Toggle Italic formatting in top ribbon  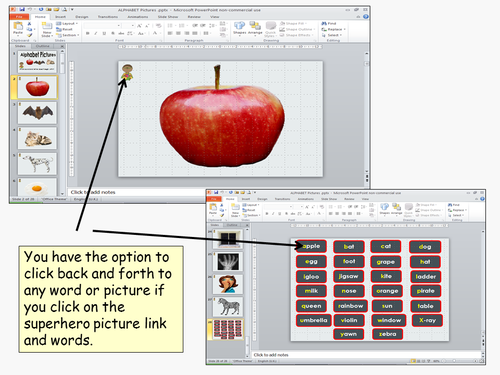click(96, 33)
